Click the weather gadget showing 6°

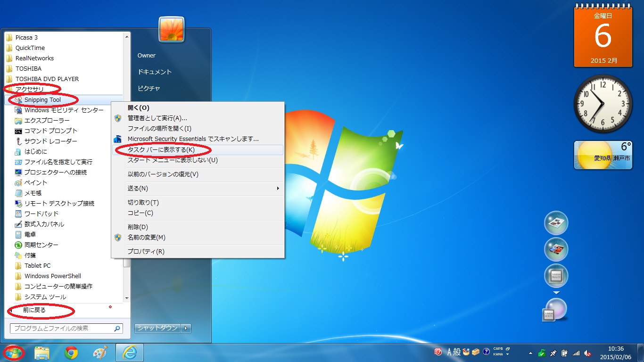[x=603, y=155]
